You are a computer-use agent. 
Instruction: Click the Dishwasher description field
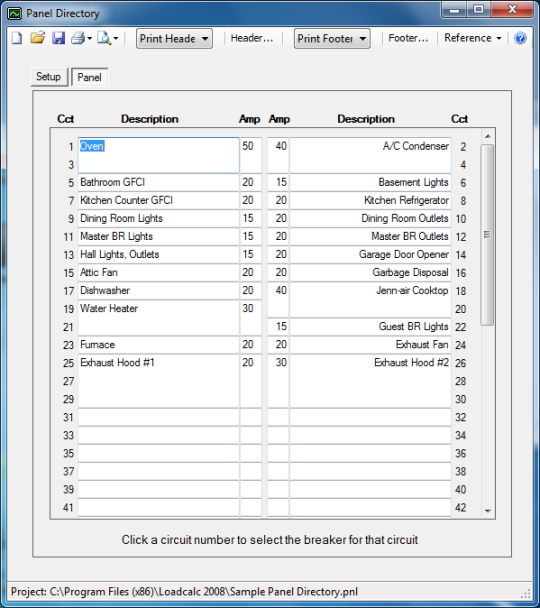pos(159,290)
